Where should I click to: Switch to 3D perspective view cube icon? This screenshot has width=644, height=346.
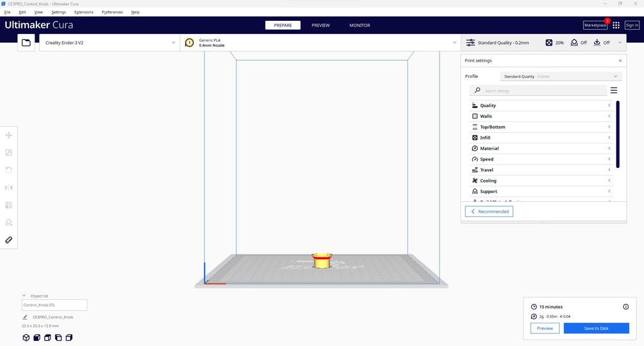26,338
